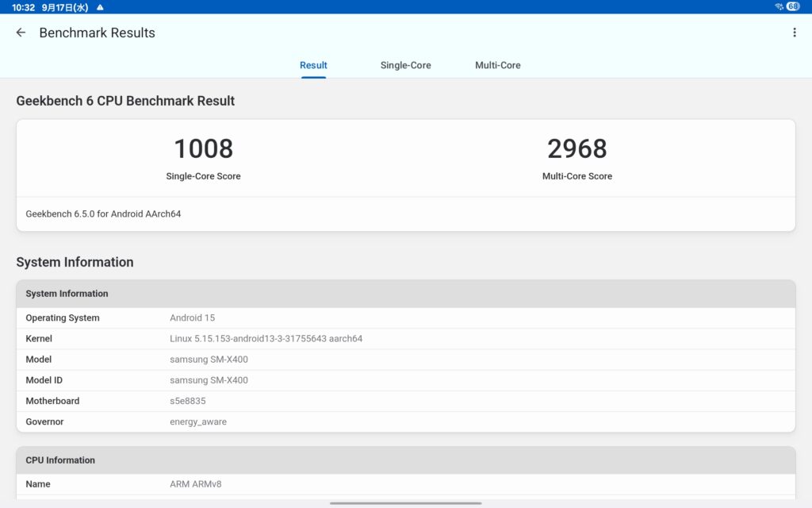
Task: Tap the Android 15 value
Action: click(x=192, y=317)
